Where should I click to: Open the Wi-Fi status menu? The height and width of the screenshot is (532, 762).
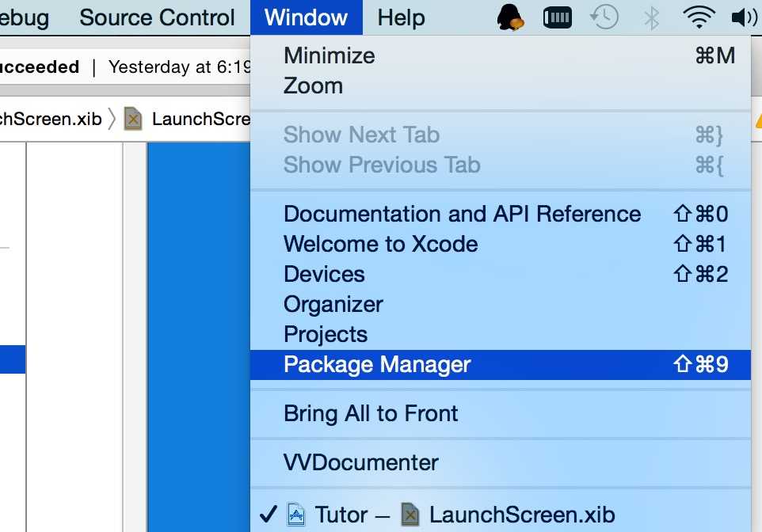699,18
